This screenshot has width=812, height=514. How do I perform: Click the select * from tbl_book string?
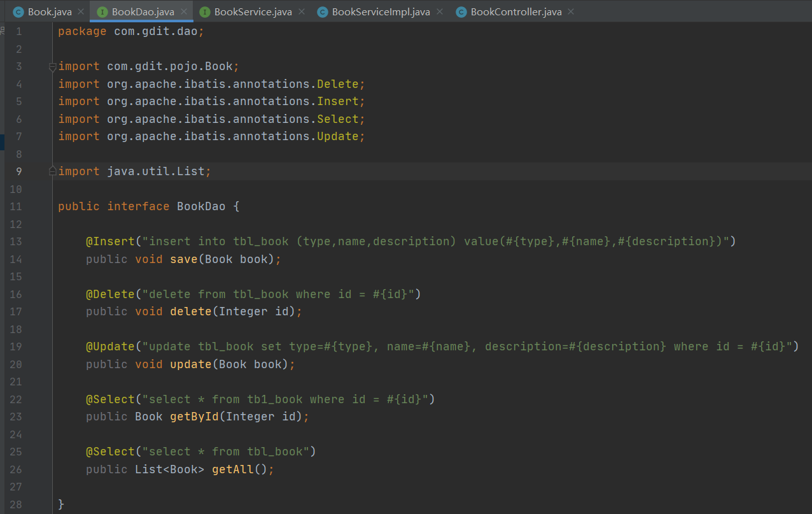[226, 452]
